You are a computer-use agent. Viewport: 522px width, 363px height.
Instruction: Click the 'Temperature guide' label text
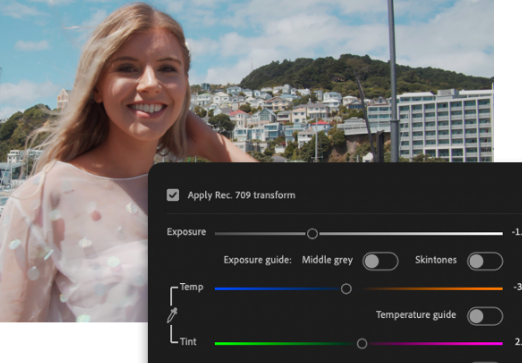click(416, 315)
